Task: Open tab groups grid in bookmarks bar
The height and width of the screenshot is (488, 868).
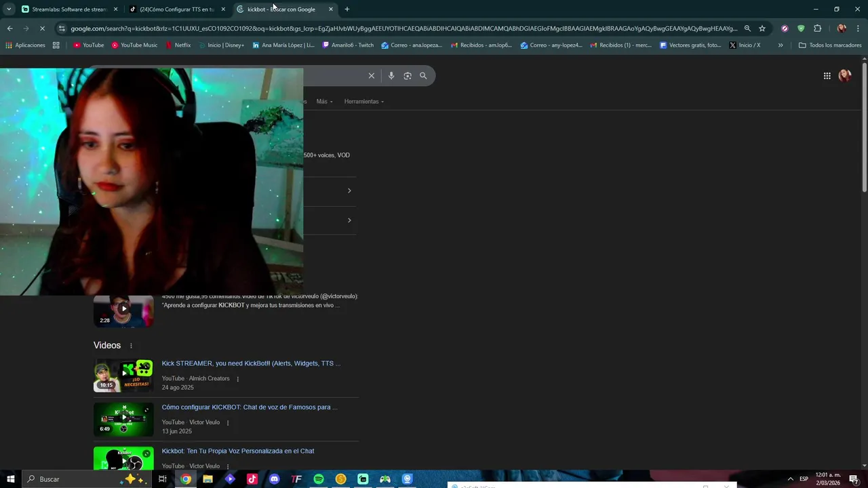Action: pos(56,45)
